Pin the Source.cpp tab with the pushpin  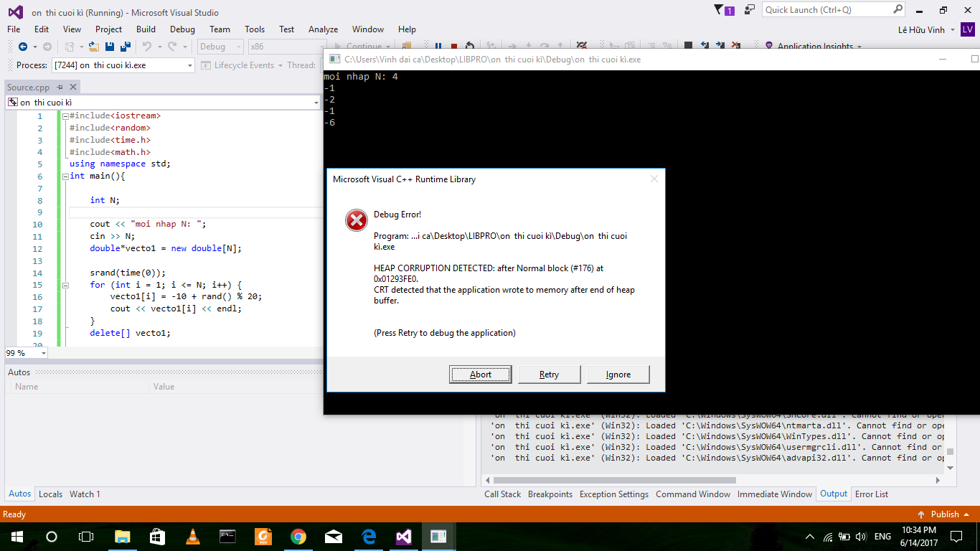coord(61,88)
